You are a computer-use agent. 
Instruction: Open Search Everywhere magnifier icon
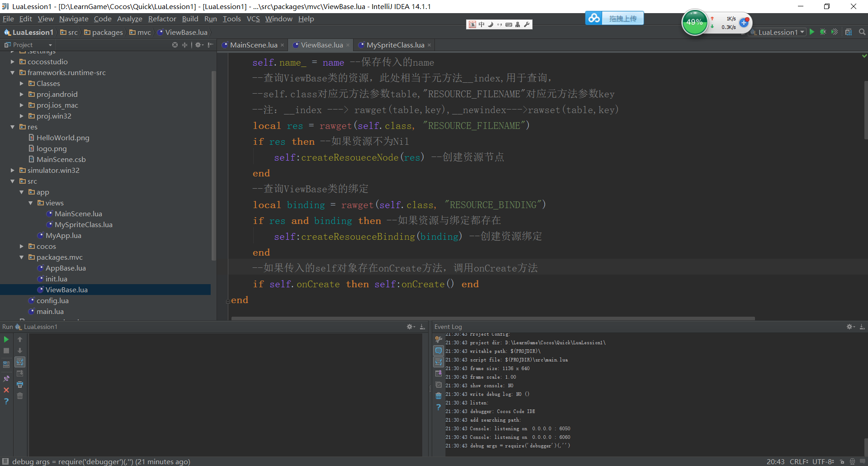[x=862, y=32]
